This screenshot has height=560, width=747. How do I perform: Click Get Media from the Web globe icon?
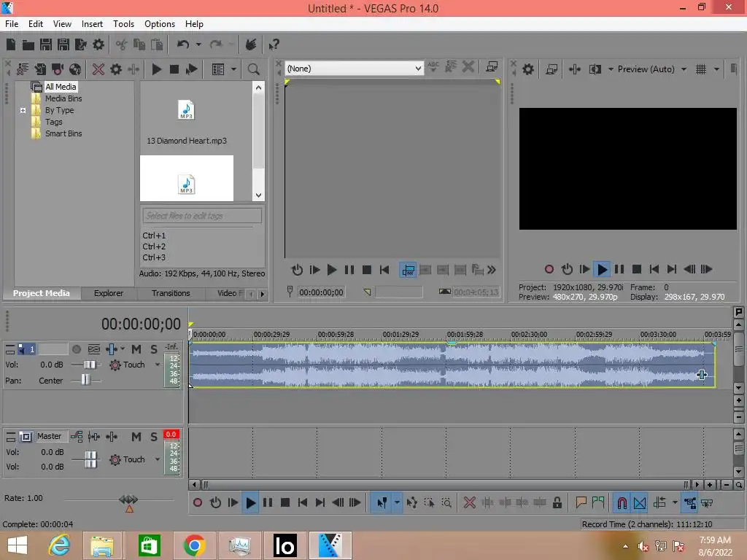pos(75,69)
